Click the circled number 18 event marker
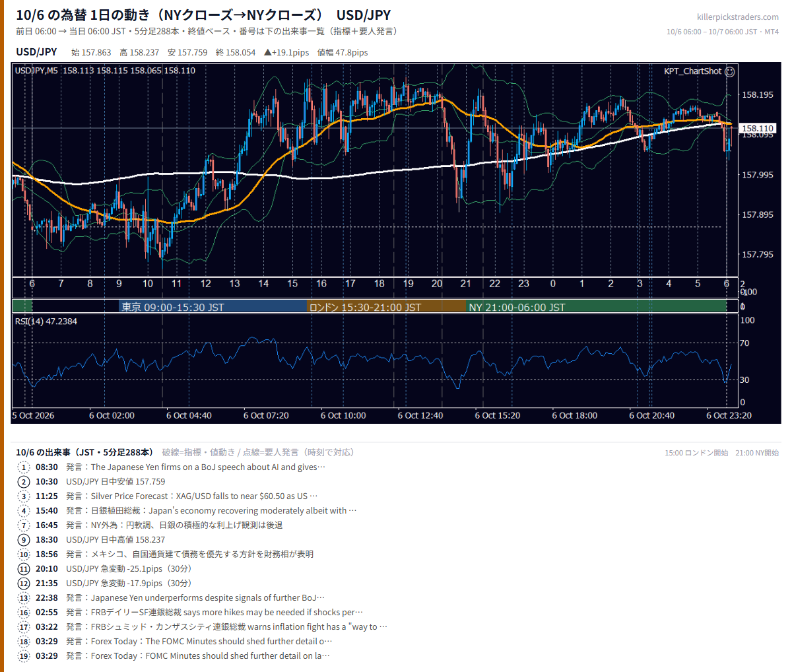Viewport: 792px width, 672px height. [24, 642]
